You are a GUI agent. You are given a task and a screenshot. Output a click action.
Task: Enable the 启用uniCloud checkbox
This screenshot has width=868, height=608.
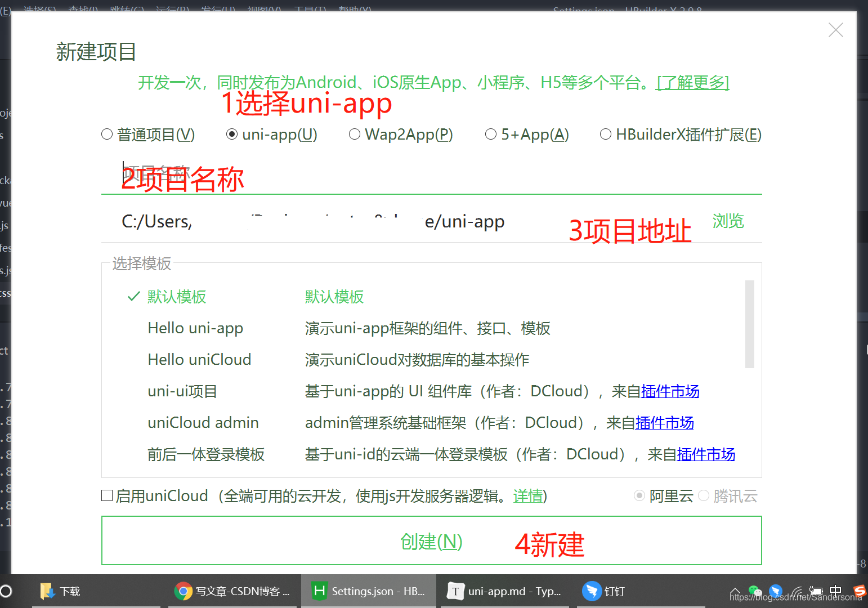point(107,495)
